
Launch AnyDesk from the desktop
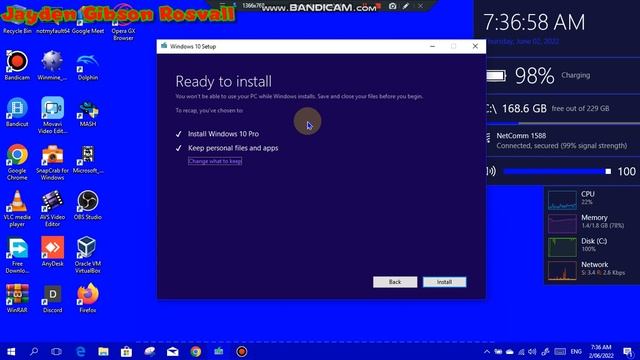pyautogui.click(x=52, y=251)
